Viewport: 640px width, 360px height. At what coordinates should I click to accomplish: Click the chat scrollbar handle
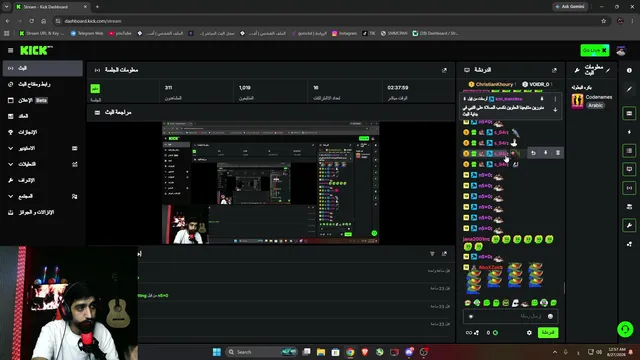tap(564, 288)
